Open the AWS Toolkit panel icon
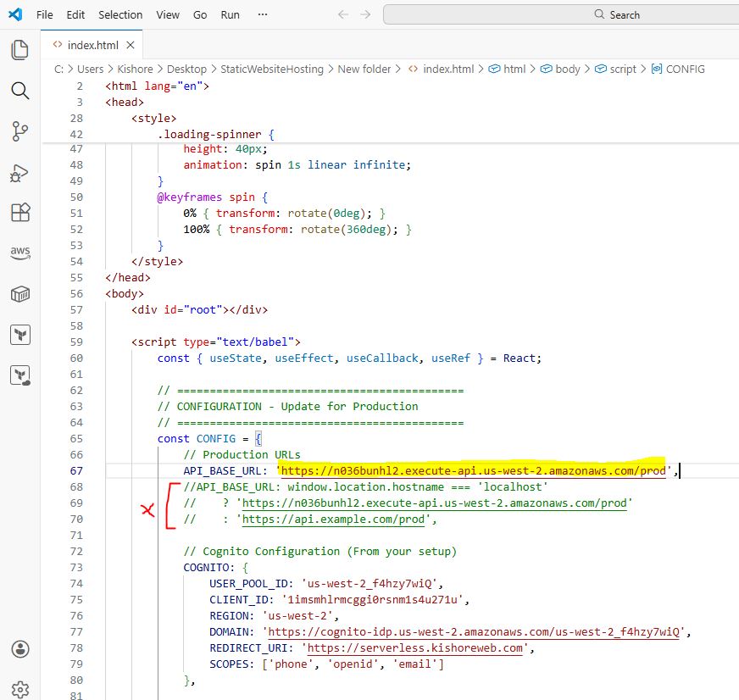 (x=20, y=253)
